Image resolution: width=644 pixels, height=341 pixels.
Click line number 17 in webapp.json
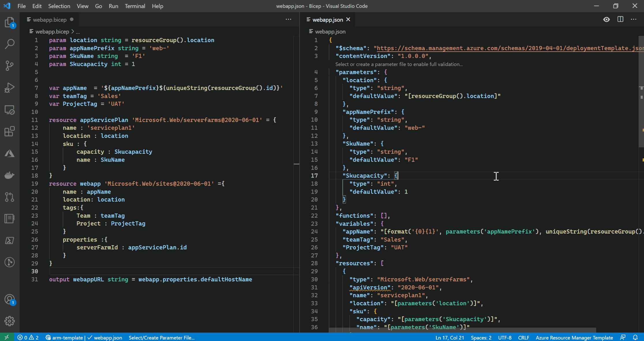(314, 175)
